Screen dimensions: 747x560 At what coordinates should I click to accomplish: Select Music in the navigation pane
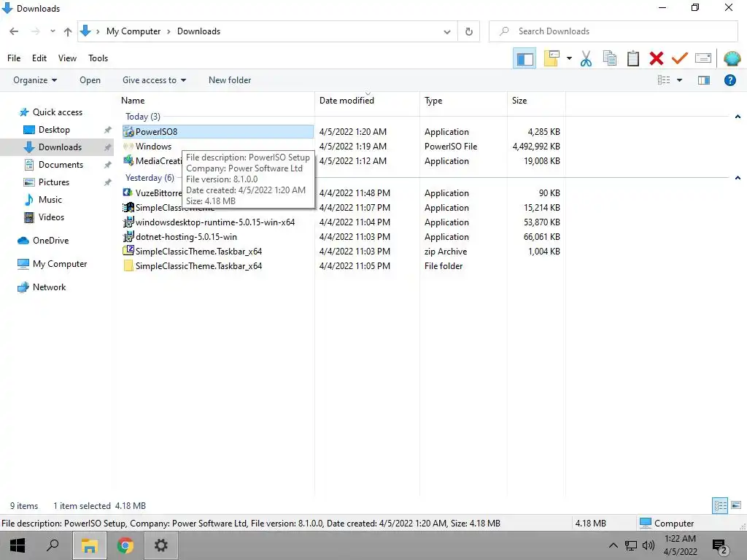click(50, 200)
